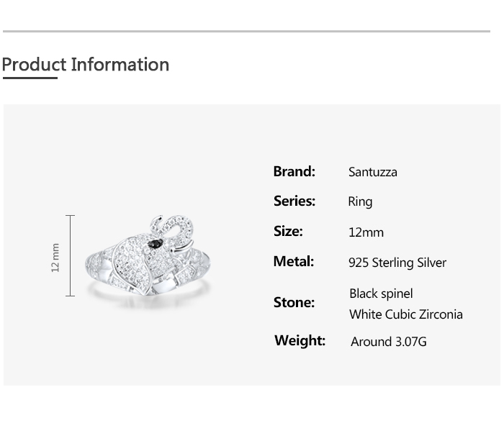Click the White Cubic Zirconia text

405,314
